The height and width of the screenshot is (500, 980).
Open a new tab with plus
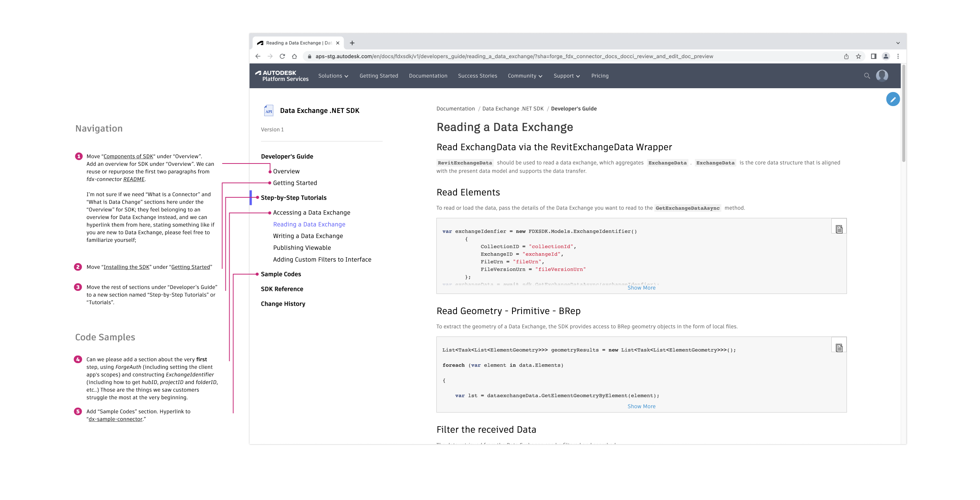(352, 43)
